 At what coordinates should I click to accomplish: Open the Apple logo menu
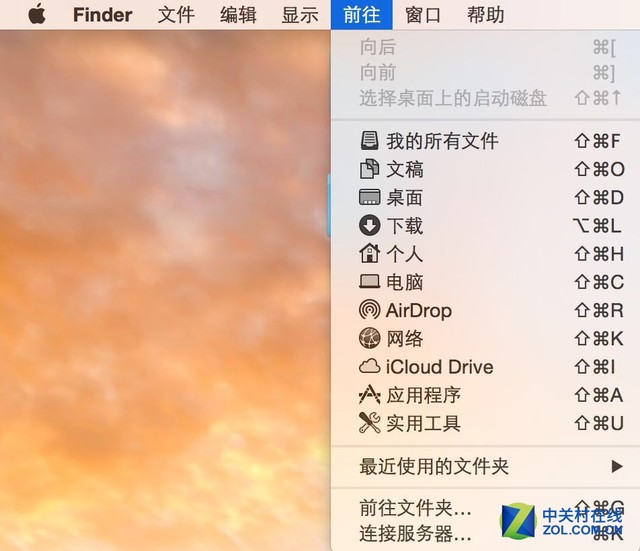click(37, 15)
